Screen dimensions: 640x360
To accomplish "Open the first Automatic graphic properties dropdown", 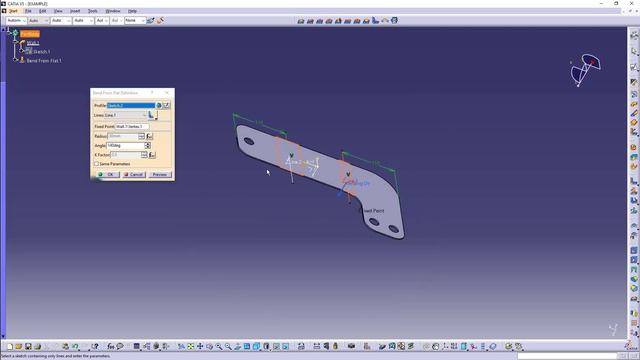I will coord(16,20).
